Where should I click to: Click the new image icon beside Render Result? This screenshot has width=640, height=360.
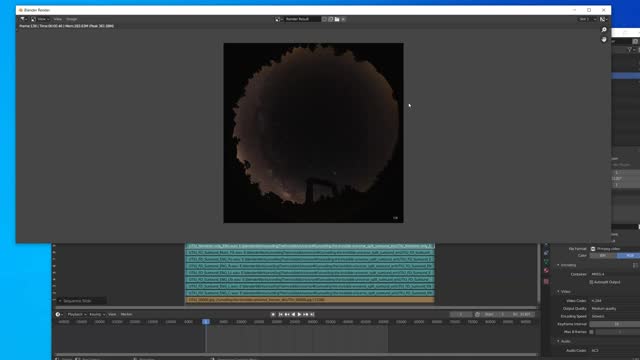(331, 19)
